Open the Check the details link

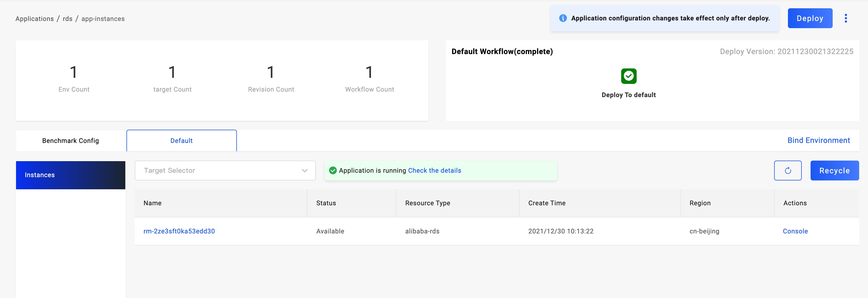(434, 170)
